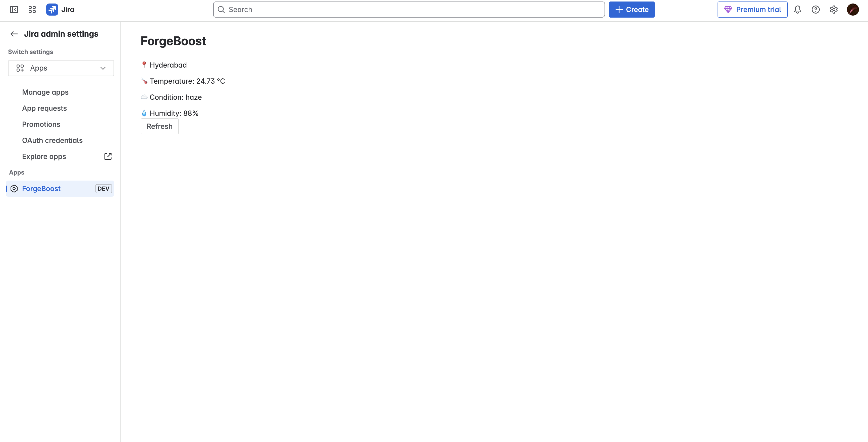Open Manage apps page
Viewport: 868px width, 442px height.
tap(45, 92)
